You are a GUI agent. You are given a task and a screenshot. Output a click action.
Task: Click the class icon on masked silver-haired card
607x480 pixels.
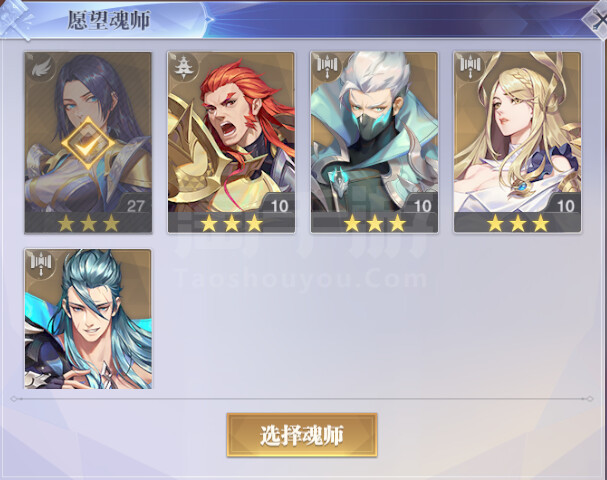[x=326, y=65]
